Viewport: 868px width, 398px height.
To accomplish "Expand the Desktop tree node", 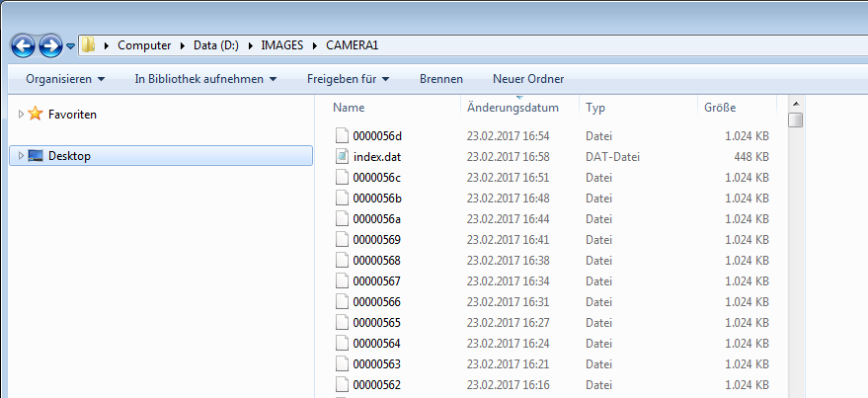I will click(x=21, y=156).
